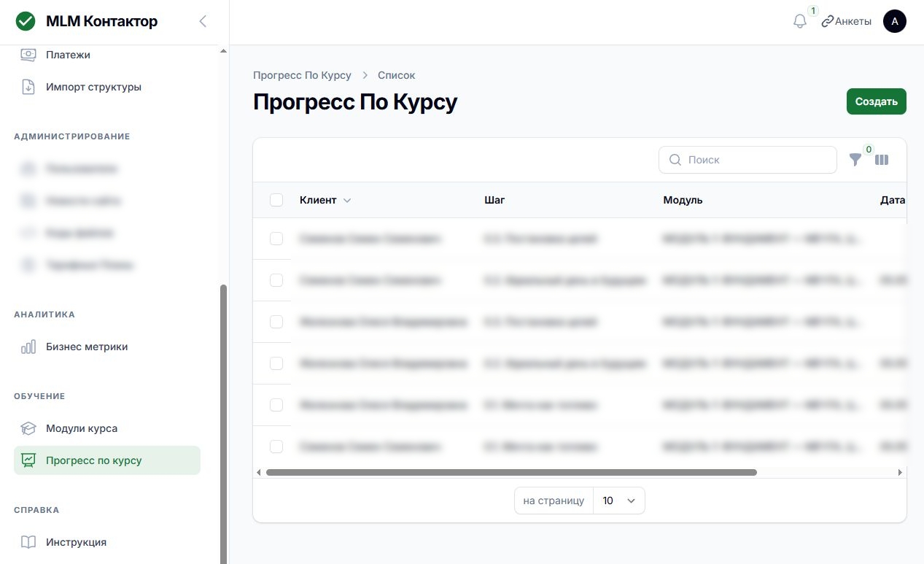Click the Модуль column header
924x564 pixels.
683,200
